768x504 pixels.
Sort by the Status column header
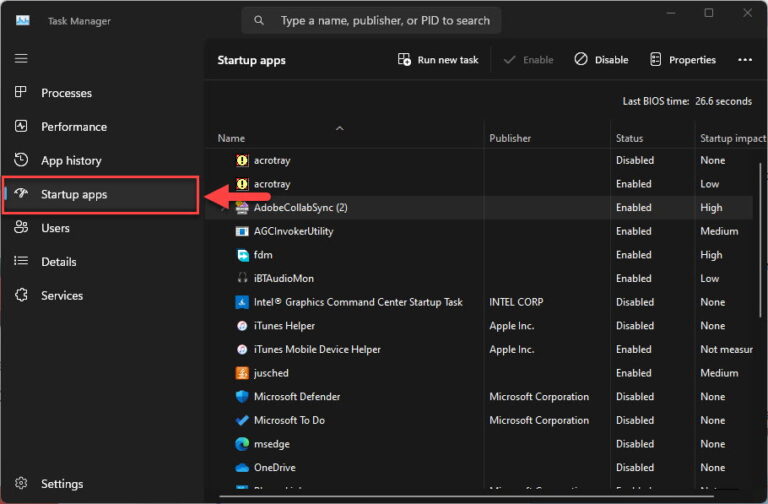(630, 138)
